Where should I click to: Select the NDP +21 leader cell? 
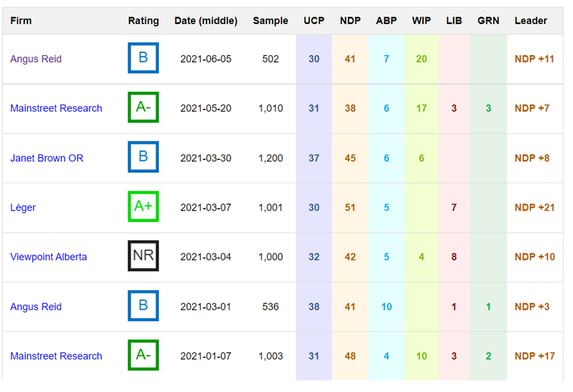[534, 207]
